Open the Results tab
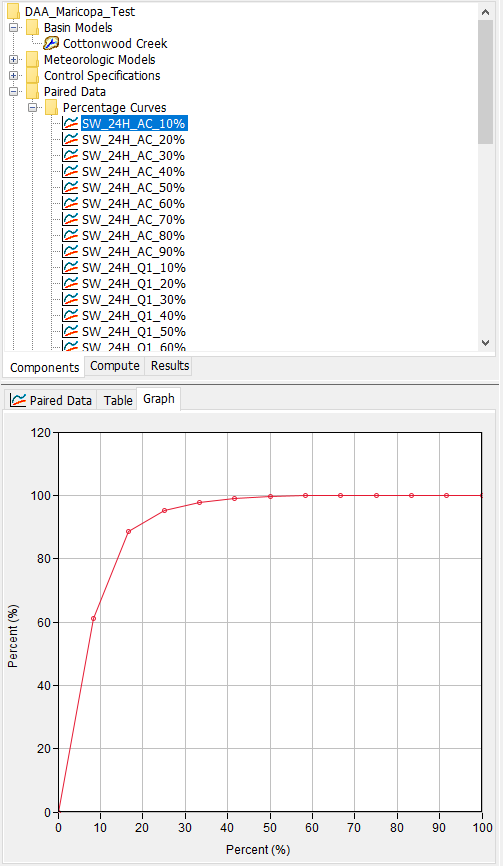 (170, 366)
